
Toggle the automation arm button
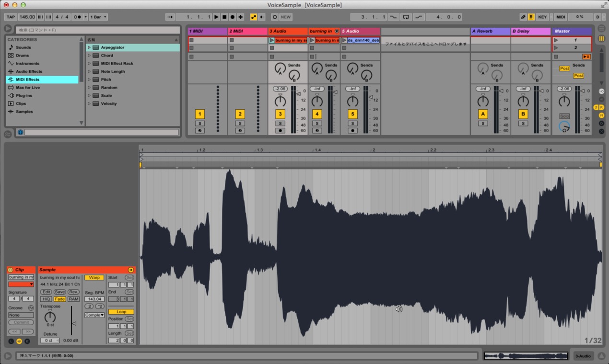[253, 17]
